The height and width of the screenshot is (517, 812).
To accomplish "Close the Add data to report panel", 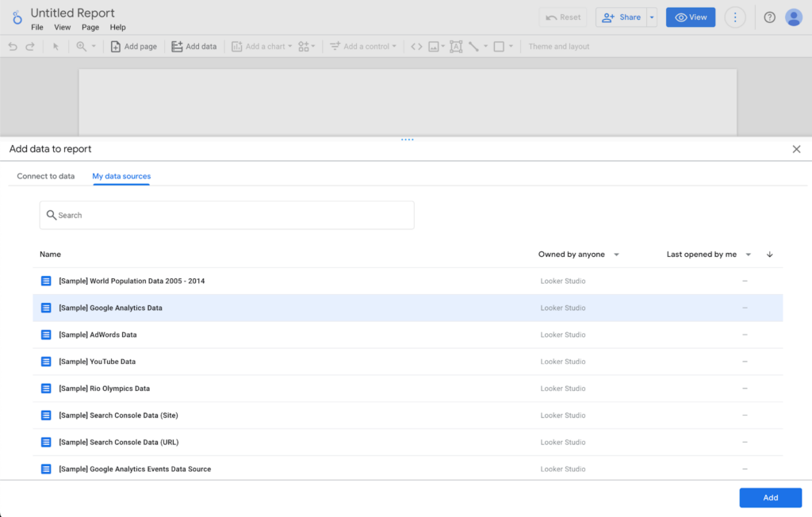I will (796, 149).
